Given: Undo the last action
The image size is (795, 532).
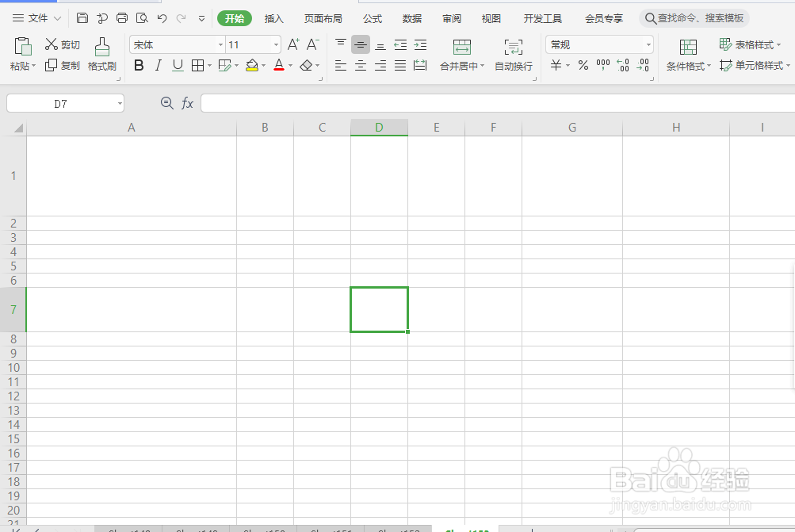Looking at the screenshot, I should coord(162,18).
